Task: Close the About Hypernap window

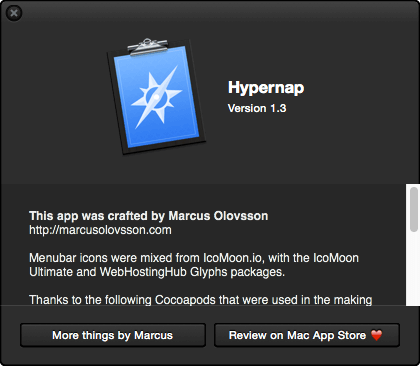Action: 14,13
